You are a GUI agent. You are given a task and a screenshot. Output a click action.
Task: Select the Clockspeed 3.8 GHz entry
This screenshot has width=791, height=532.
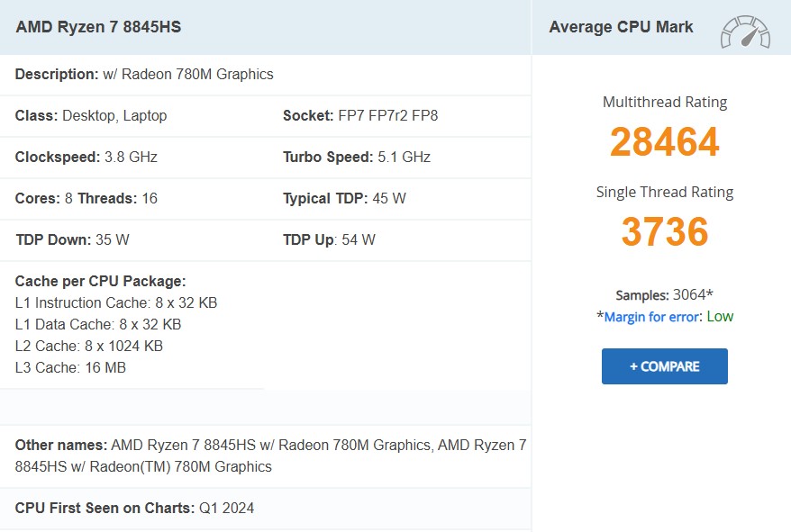(86, 158)
